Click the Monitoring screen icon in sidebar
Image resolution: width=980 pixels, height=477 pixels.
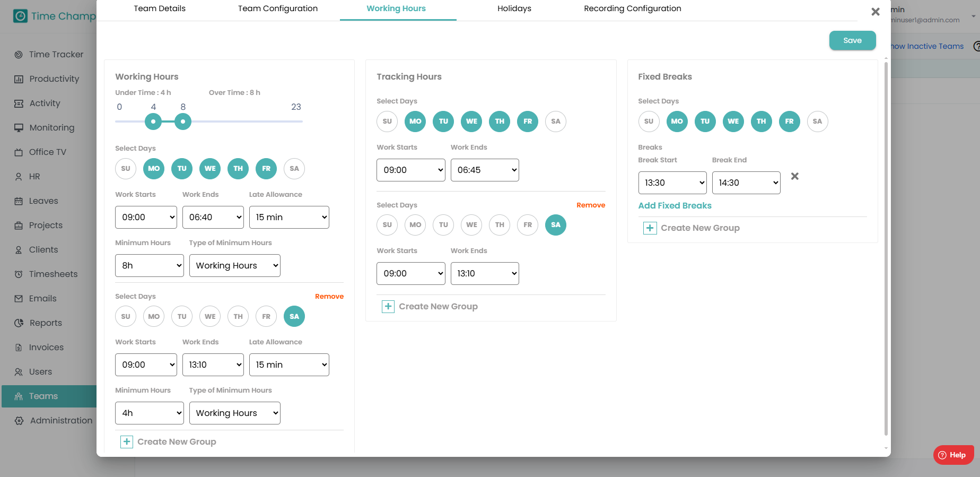coord(19,128)
